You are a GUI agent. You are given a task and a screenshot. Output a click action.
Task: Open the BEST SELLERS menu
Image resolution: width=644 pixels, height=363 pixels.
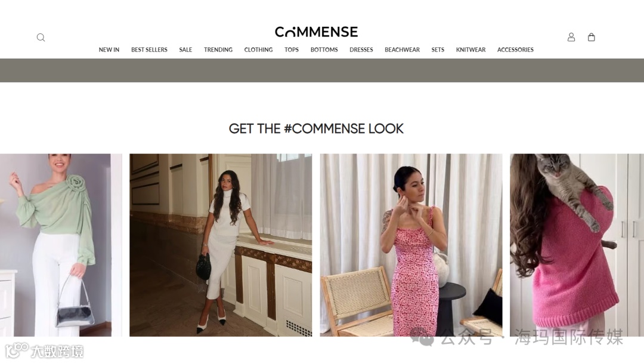pyautogui.click(x=149, y=50)
